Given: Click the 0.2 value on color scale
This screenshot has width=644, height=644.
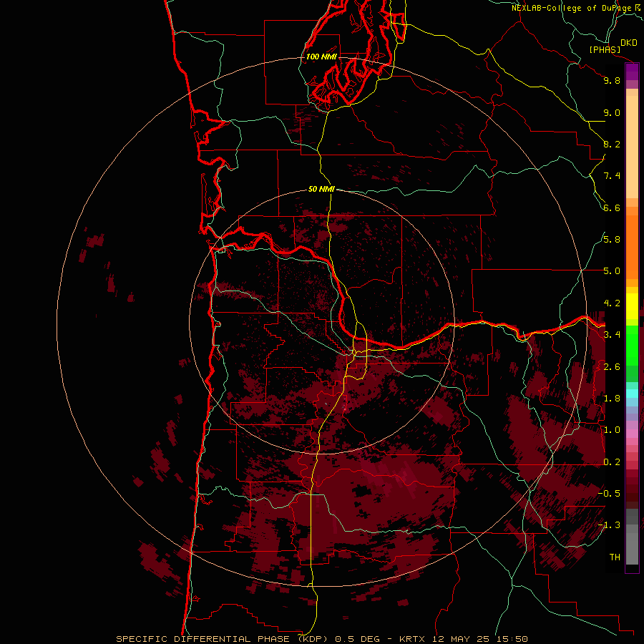Looking at the screenshot, I should pyautogui.click(x=612, y=462).
